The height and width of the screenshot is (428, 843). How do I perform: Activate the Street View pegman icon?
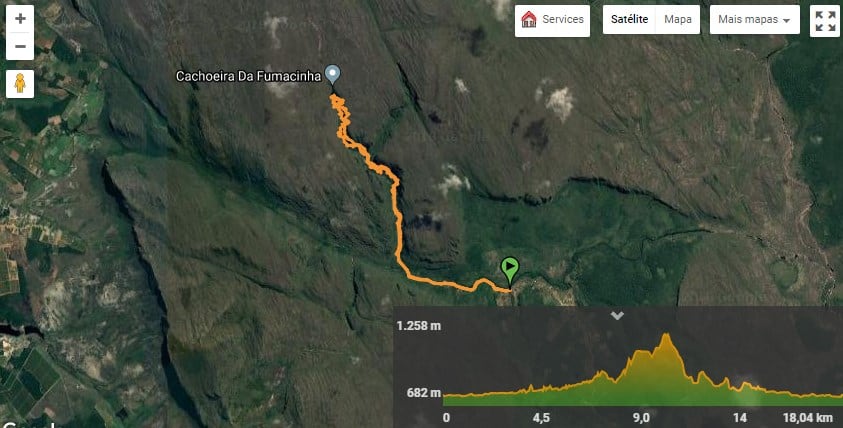tap(20, 83)
